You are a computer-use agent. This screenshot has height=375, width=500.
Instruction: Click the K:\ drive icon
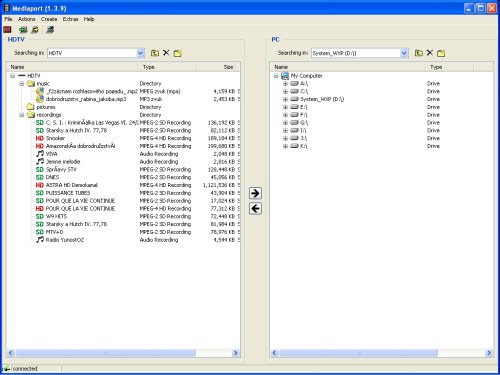pyautogui.click(x=294, y=146)
